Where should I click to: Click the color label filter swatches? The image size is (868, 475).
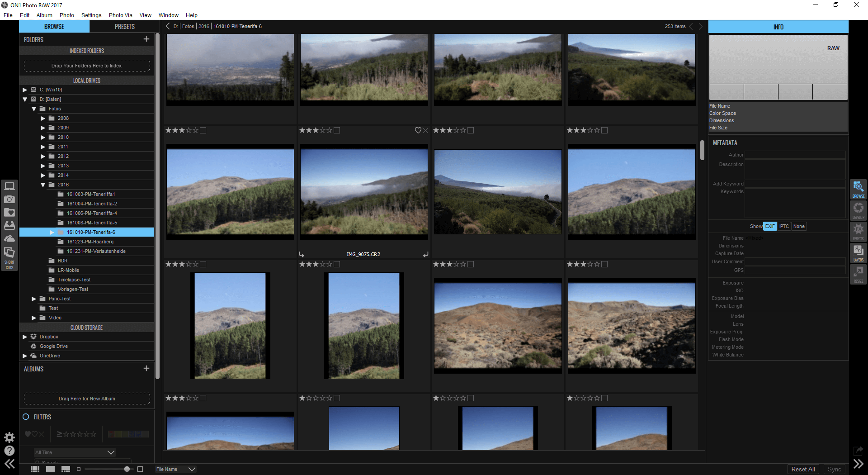tap(128, 434)
